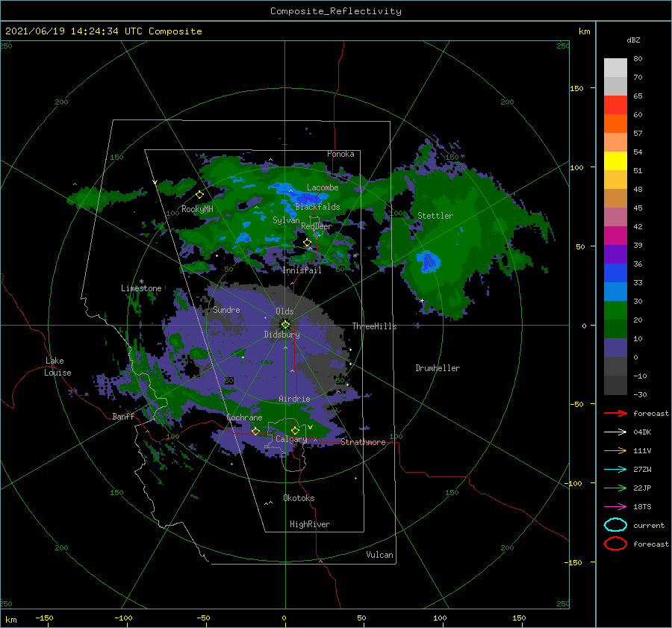672x628 pixels.
Task: Click the Cochrane city label
Action: click(x=244, y=417)
